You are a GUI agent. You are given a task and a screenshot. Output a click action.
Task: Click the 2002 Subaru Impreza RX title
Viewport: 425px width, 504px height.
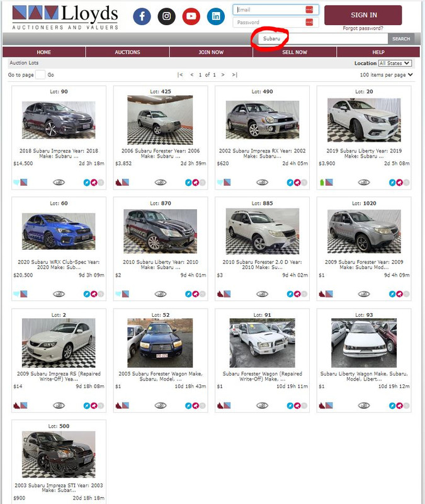[x=262, y=153]
